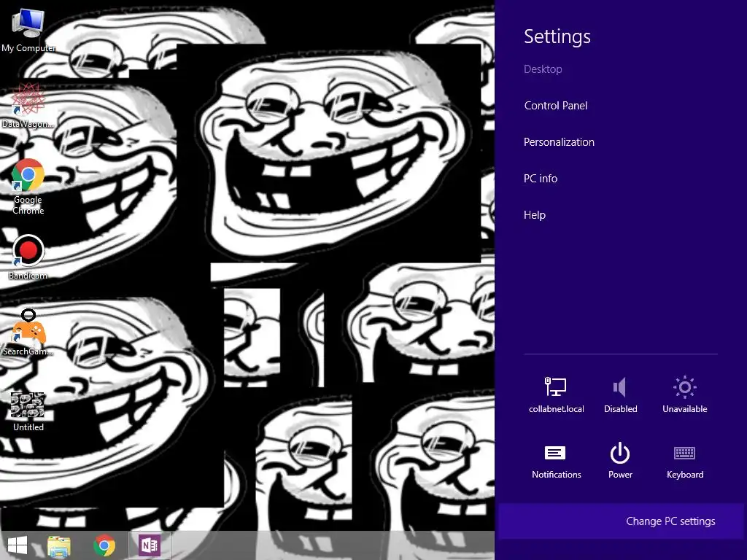
Task: Click the Unavailable brightness icon
Action: (684, 394)
